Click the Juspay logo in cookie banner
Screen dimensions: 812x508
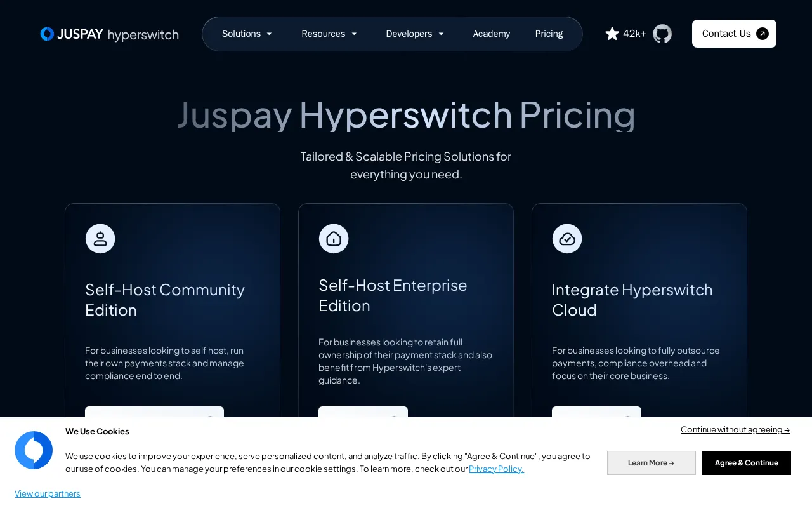[x=34, y=450]
